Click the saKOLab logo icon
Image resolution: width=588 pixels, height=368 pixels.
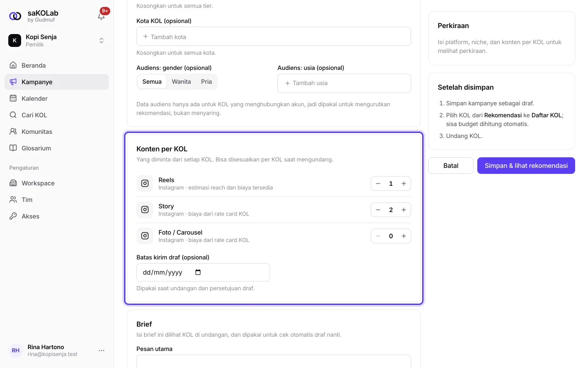click(15, 16)
